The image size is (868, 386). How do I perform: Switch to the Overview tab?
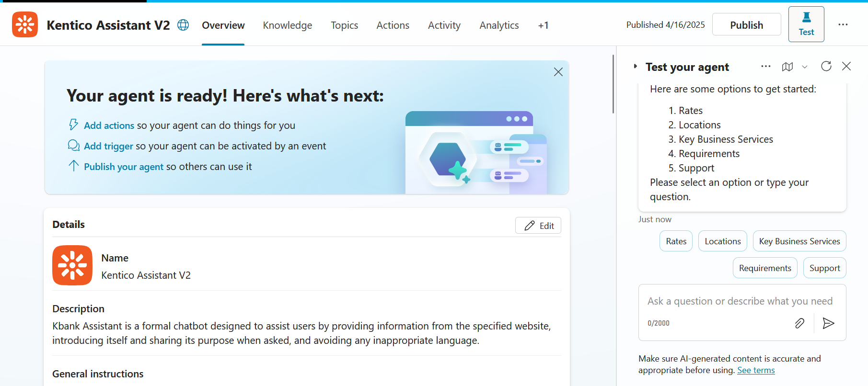pos(223,25)
